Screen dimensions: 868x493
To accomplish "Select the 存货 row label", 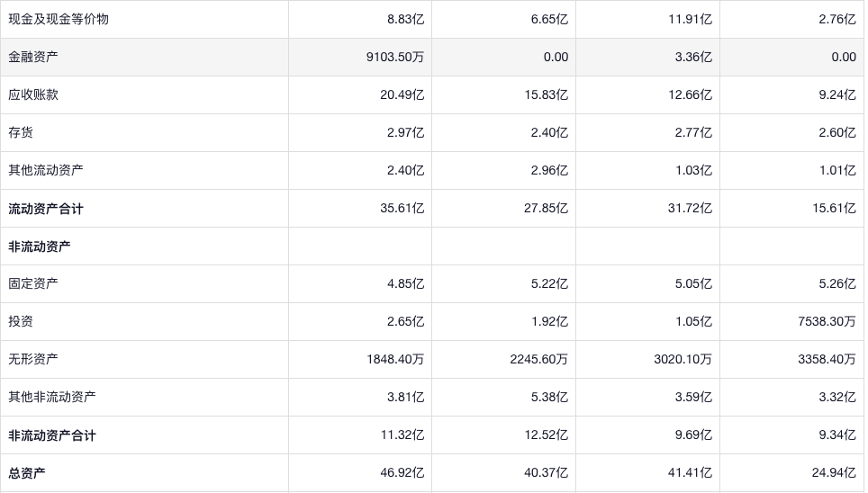I will (x=21, y=132).
